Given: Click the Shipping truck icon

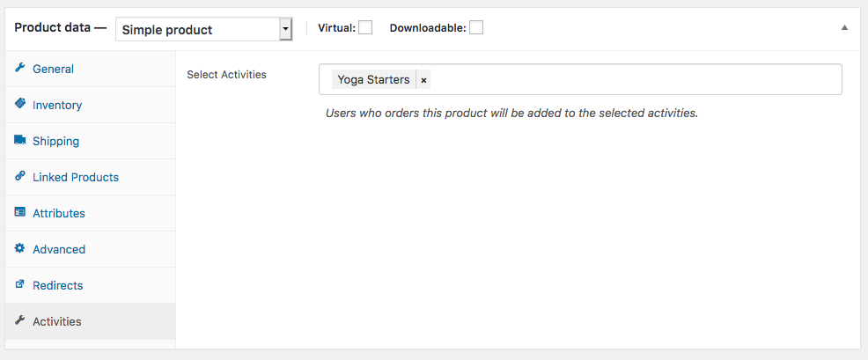Looking at the screenshot, I should 20,140.
